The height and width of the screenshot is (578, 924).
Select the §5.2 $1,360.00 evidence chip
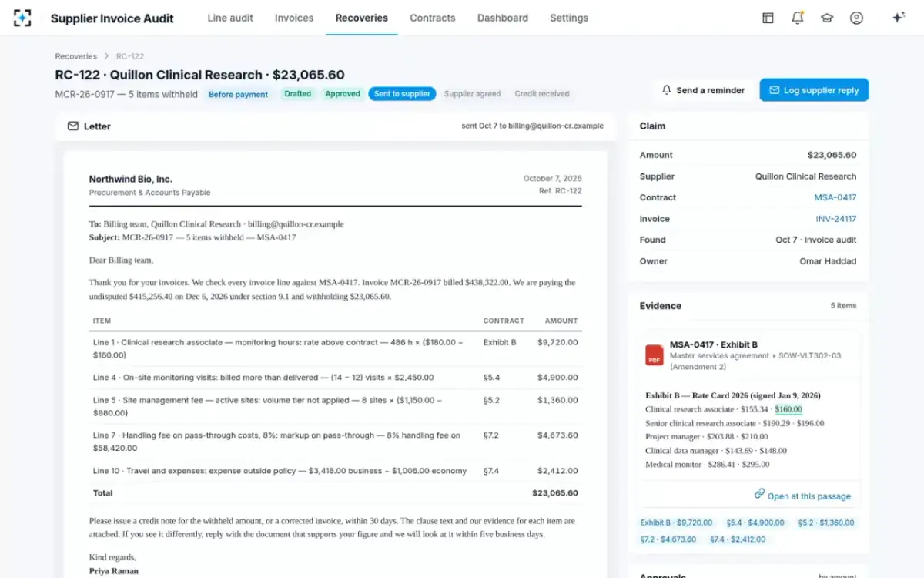coord(825,523)
